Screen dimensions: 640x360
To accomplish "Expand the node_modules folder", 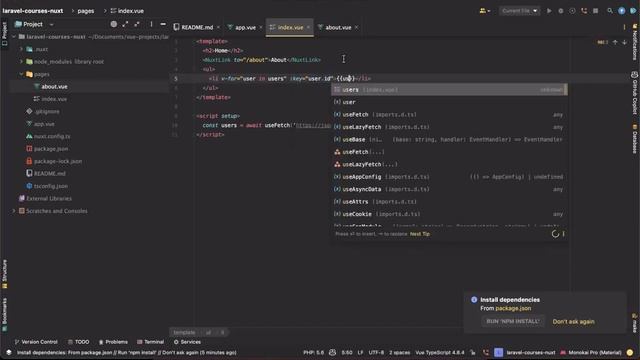I will [x=21, y=62].
